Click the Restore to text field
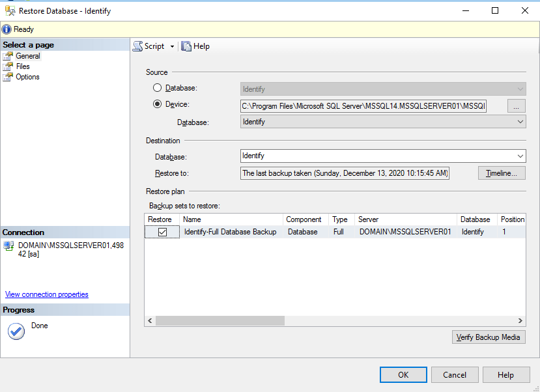This screenshot has width=540, height=392. pyautogui.click(x=344, y=173)
